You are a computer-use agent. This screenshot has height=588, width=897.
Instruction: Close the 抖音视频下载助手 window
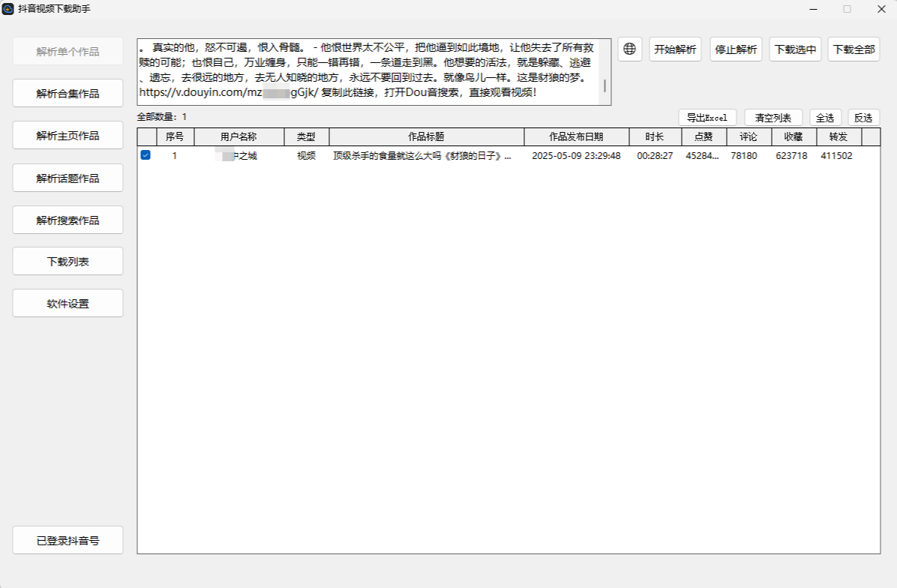coord(881,9)
